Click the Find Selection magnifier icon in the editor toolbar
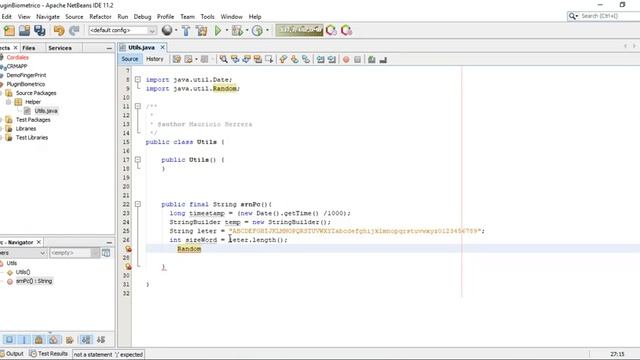Screen dimensions: 640x360 tap(224, 60)
